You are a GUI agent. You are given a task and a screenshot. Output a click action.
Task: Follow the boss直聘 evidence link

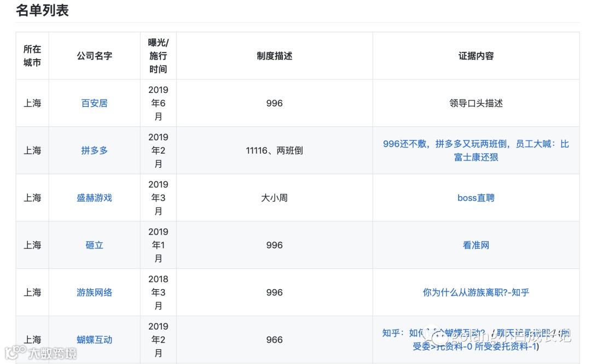tap(476, 198)
